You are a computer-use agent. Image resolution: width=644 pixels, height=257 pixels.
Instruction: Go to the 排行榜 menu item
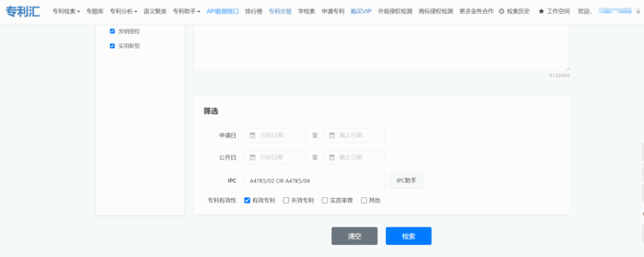click(253, 11)
